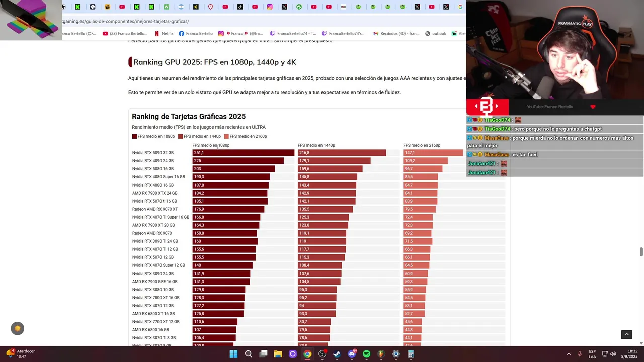
Task: Click the floating orange circle on the page
Action: pyautogui.click(x=17, y=328)
